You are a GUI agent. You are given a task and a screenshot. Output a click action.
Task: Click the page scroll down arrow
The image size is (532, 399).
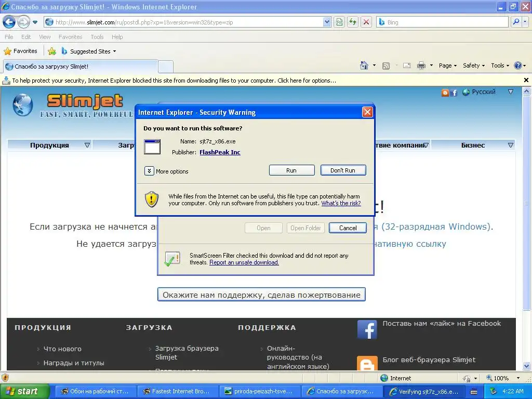pos(527,366)
